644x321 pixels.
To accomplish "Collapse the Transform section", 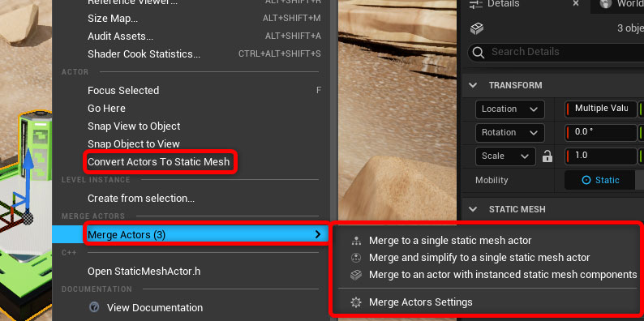I will [x=473, y=85].
